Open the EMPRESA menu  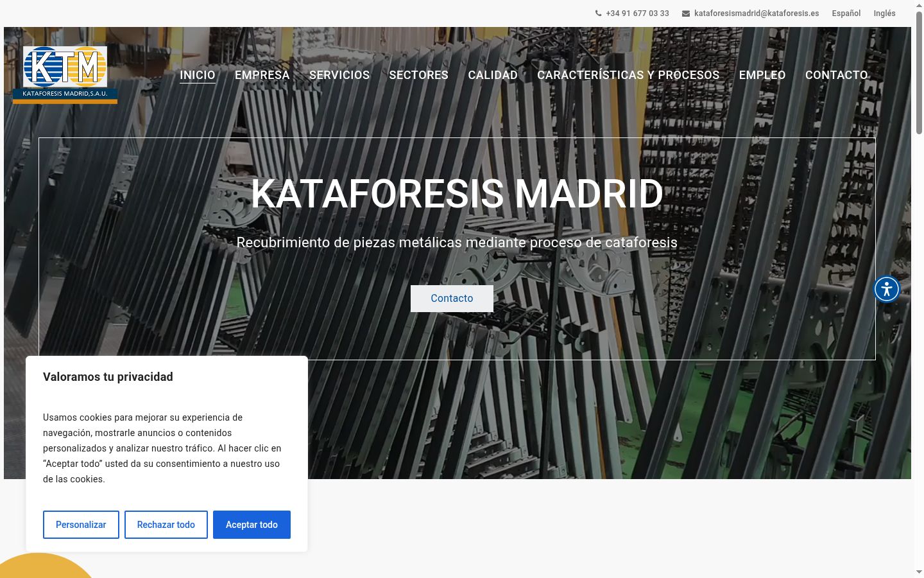[x=262, y=75]
